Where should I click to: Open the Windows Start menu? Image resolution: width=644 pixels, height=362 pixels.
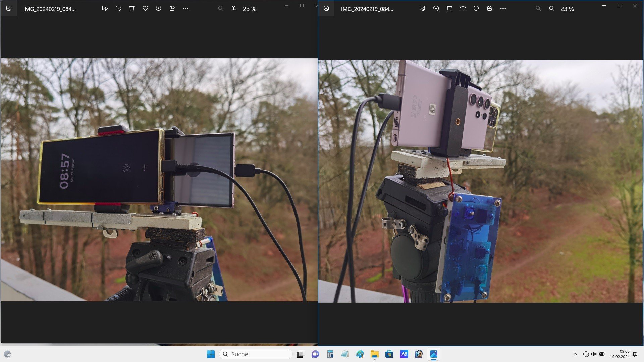[211, 354]
